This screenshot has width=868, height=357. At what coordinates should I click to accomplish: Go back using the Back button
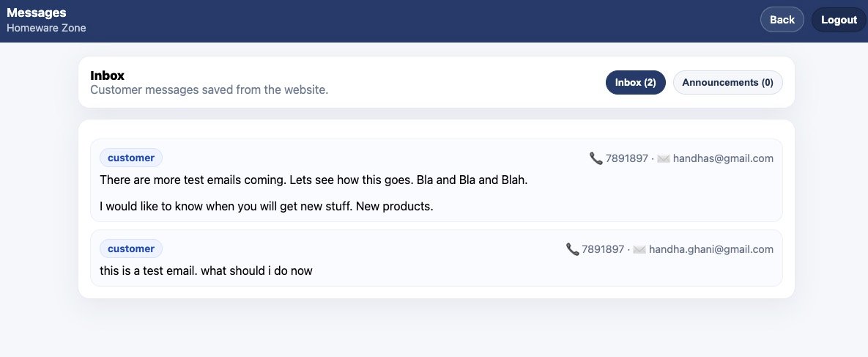782,20
